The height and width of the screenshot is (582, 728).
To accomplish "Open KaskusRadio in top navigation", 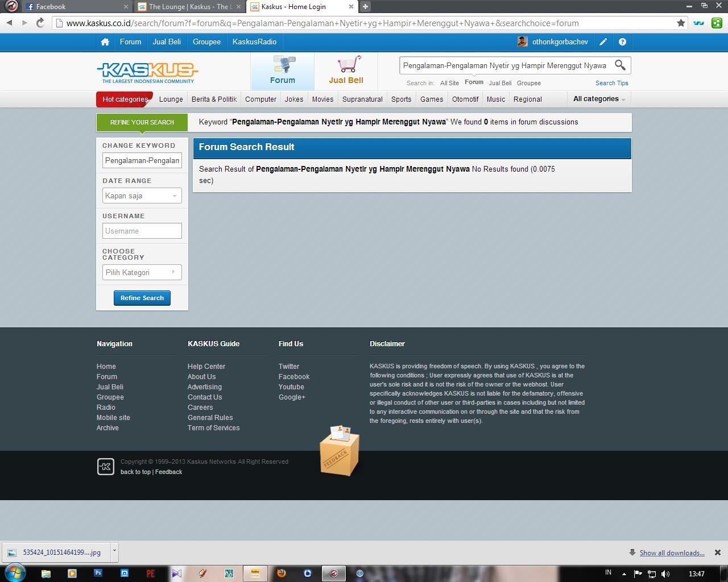I will pos(254,42).
